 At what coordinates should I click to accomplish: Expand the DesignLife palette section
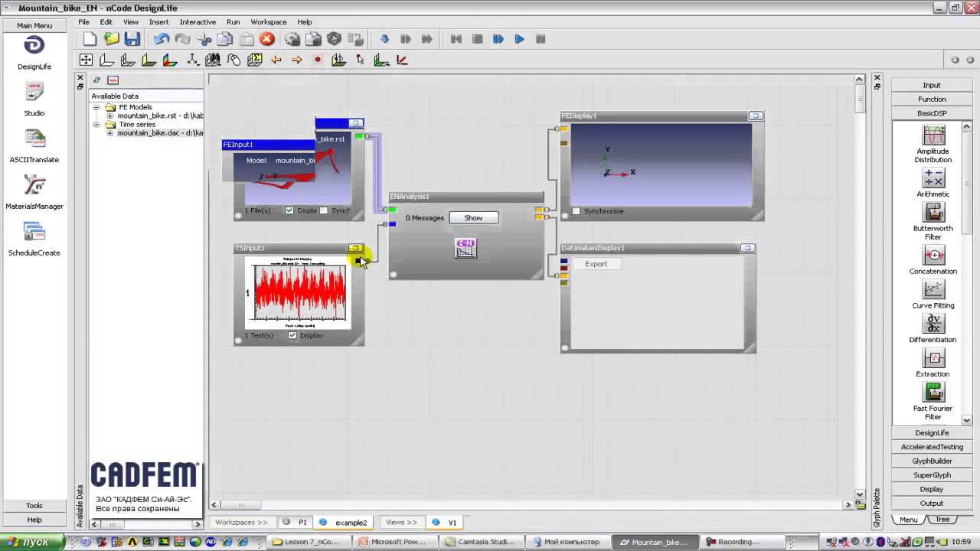932,433
